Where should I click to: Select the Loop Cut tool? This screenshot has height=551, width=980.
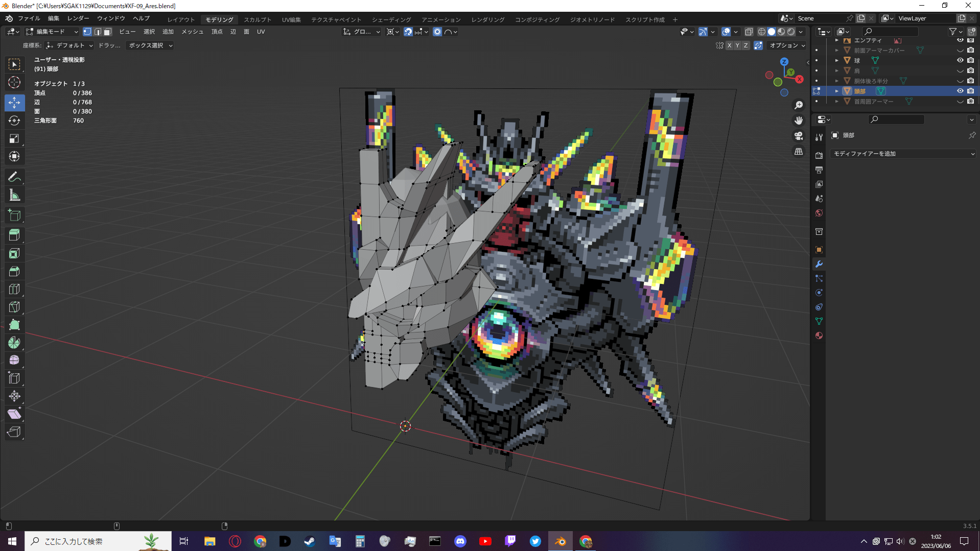click(x=14, y=289)
